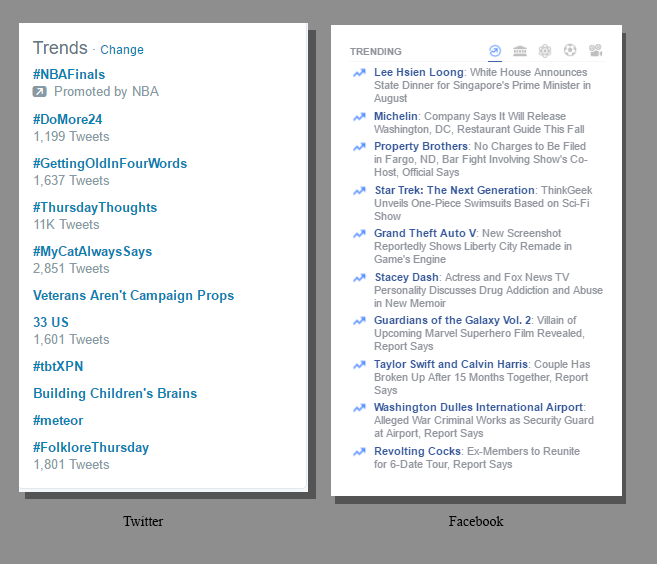Click the trending arrow beside Stacey Dash

[359, 278]
